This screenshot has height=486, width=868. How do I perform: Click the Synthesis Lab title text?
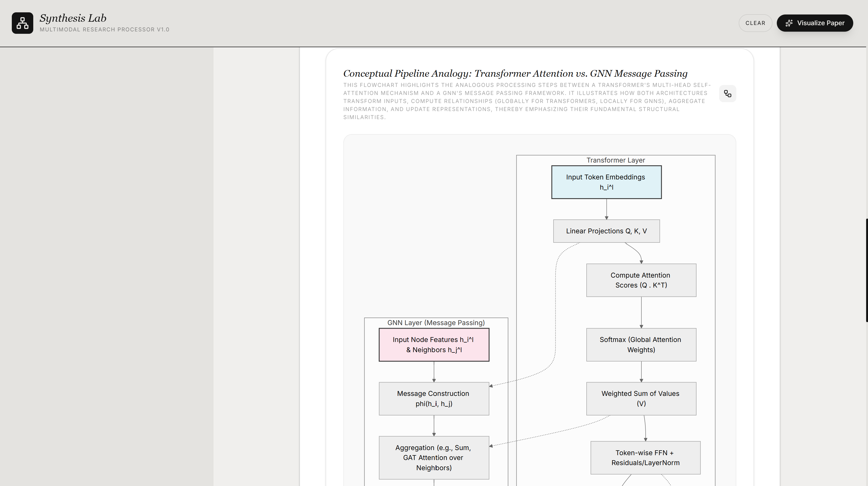(73, 18)
